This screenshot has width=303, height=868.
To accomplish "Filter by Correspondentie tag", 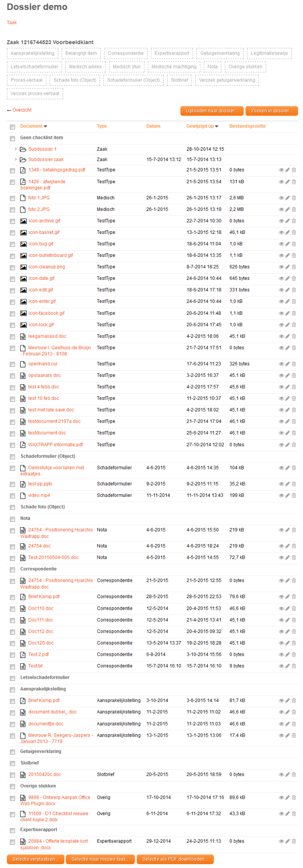I will [126, 53].
